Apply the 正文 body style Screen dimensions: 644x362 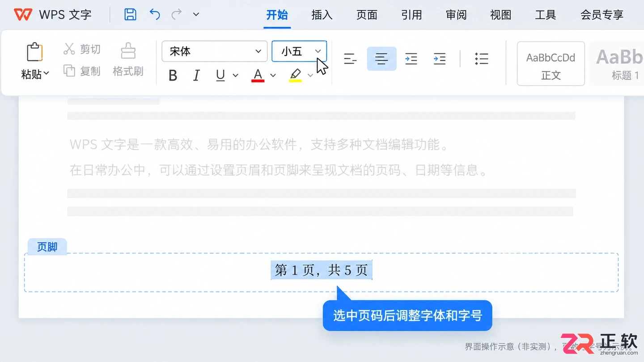(551, 63)
